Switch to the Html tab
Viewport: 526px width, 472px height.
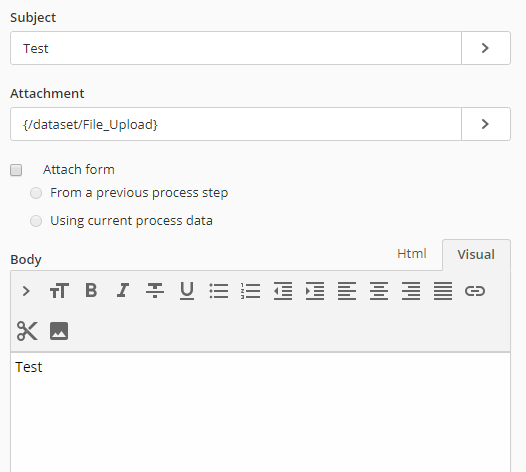[x=412, y=254]
